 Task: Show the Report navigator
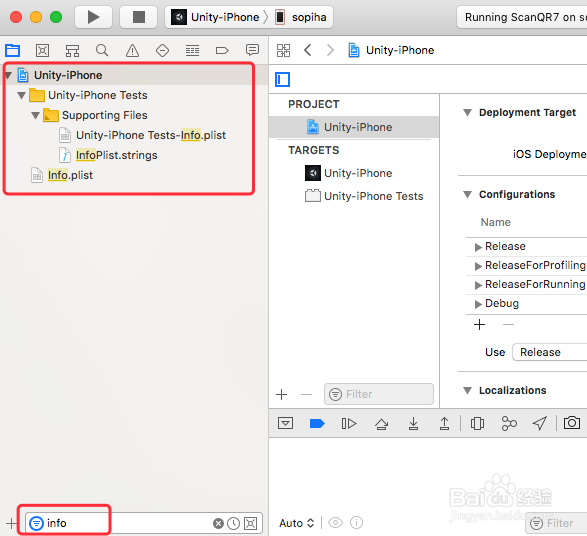252,50
